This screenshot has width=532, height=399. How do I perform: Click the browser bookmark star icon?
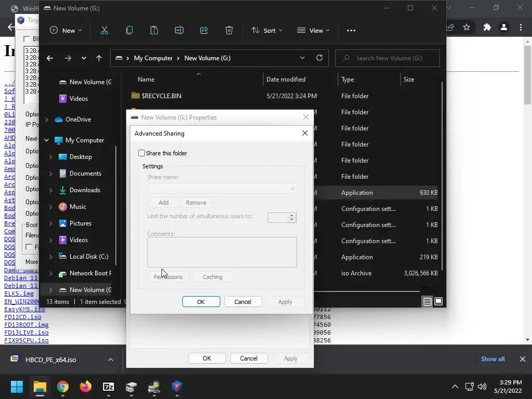click(x=467, y=27)
